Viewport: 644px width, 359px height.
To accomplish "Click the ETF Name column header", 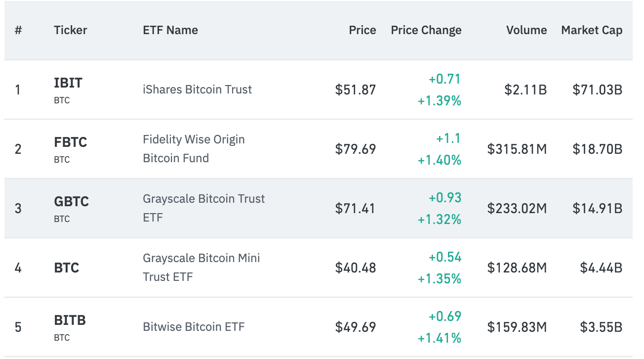I will (x=170, y=30).
